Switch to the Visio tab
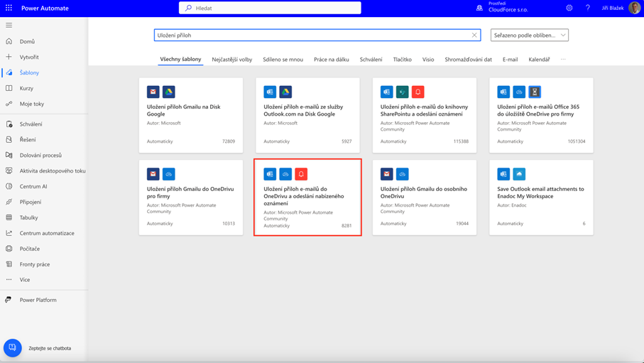The width and height of the screenshot is (644, 363). click(x=428, y=60)
